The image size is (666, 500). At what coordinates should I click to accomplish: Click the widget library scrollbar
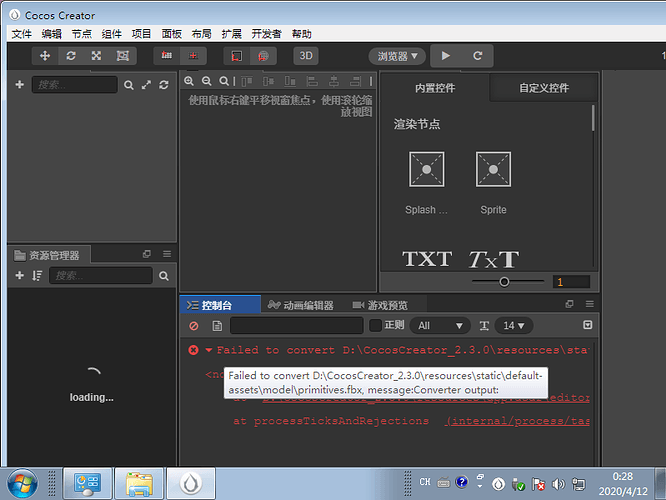tap(593, 118)
